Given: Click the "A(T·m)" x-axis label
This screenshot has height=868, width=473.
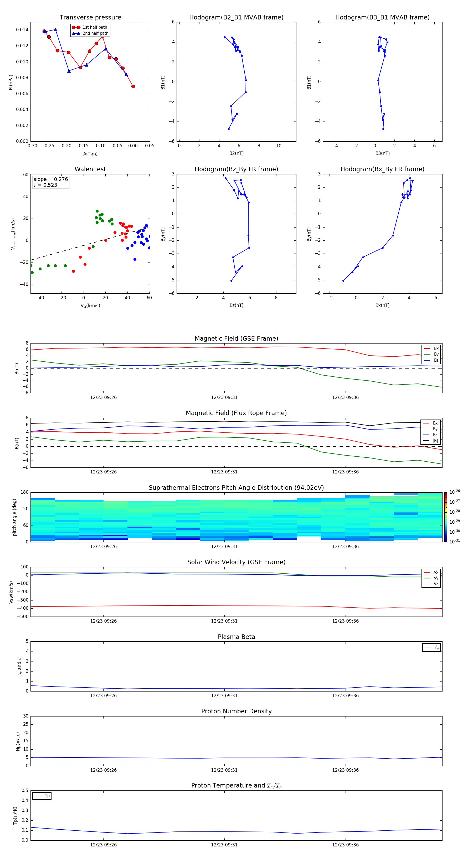Looking at the screenshot, I should pos(90,154).
